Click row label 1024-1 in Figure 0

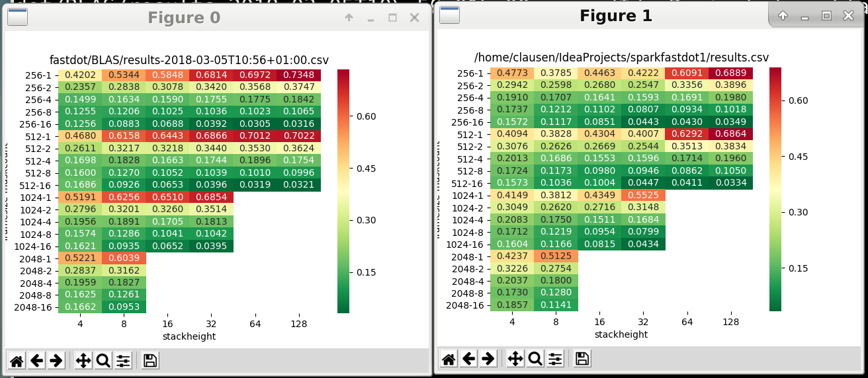(36, 198)
